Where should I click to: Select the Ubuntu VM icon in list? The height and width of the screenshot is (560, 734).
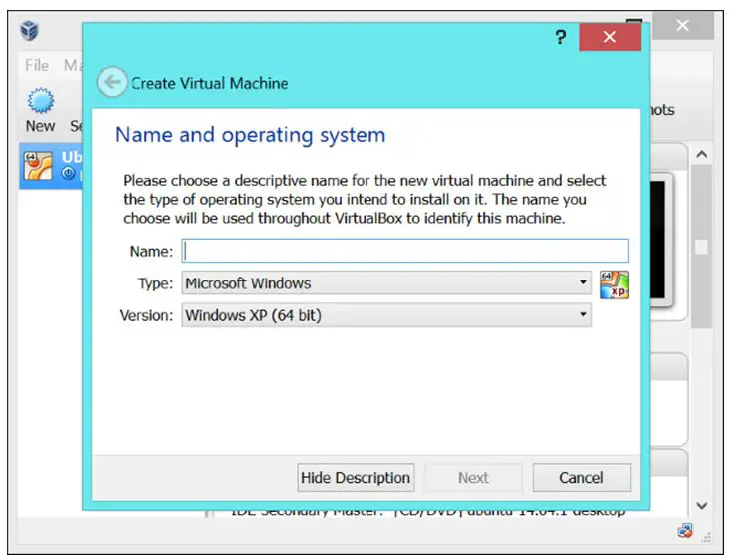point(38,166)
